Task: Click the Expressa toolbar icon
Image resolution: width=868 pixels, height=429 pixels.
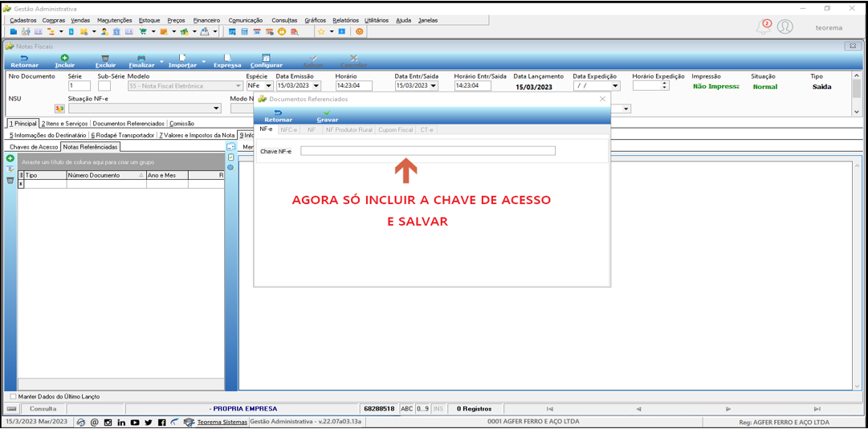Action: (227, 58)
